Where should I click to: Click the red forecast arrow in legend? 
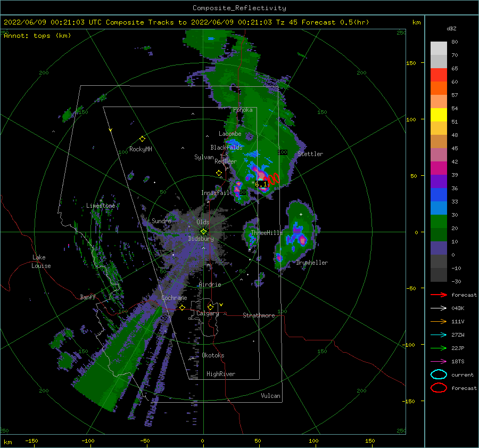click(439, 295)
